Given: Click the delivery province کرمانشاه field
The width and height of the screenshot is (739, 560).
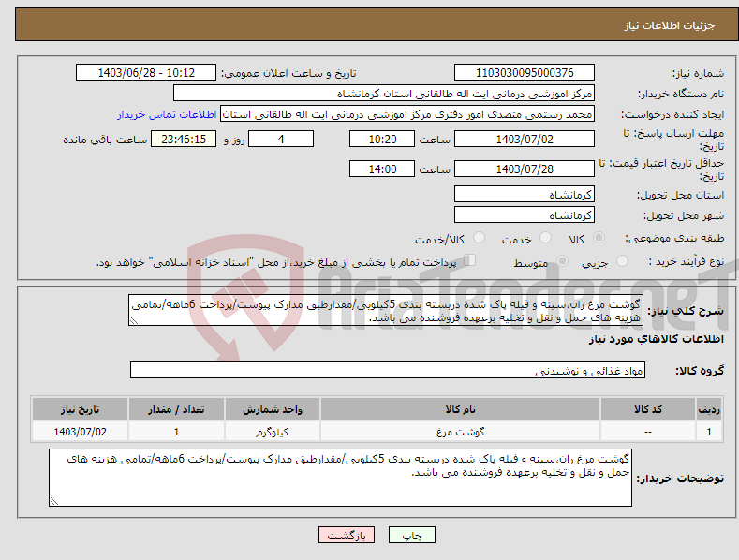Looking at the screenshot, I should [525, 194].
